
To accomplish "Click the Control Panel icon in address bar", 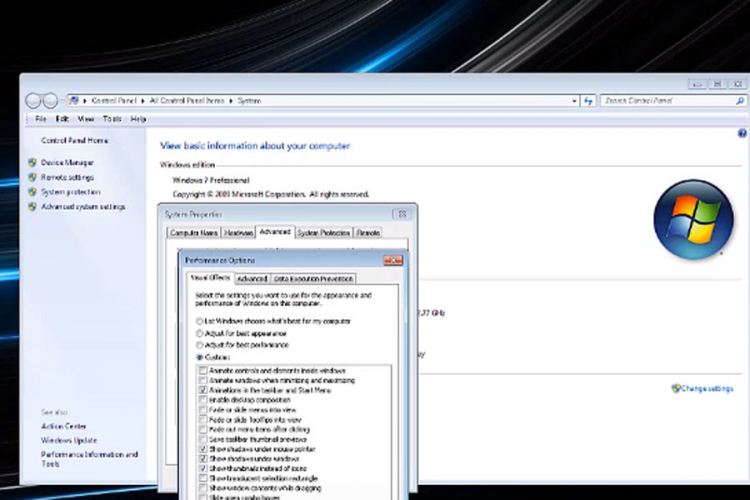I will (74, 100).
